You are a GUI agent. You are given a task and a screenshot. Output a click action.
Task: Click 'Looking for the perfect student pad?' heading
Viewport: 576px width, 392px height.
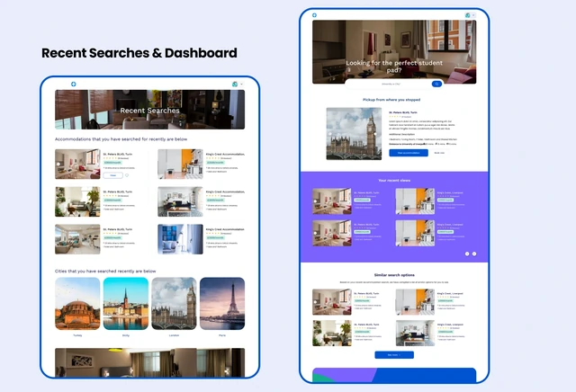click(394, 67)
